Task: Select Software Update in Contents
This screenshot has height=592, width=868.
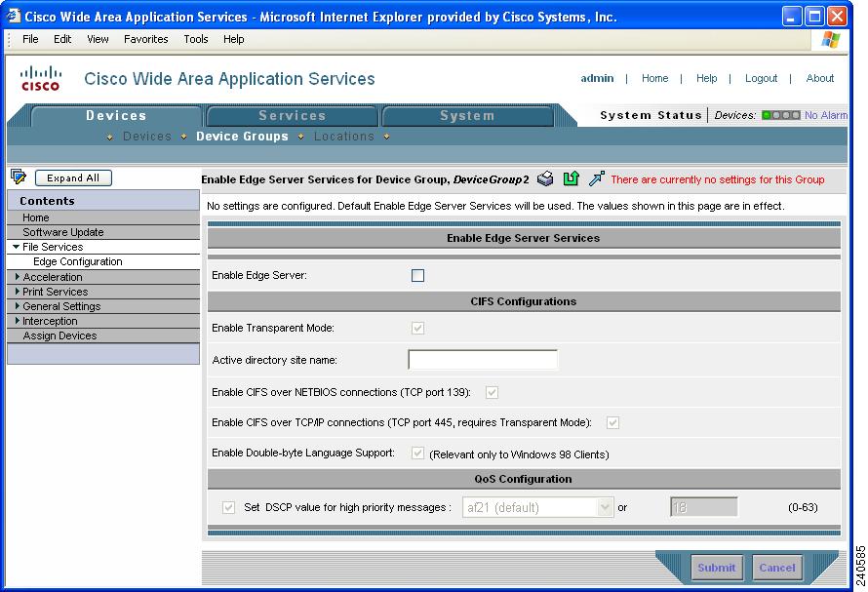Action: tap(103, 232)
